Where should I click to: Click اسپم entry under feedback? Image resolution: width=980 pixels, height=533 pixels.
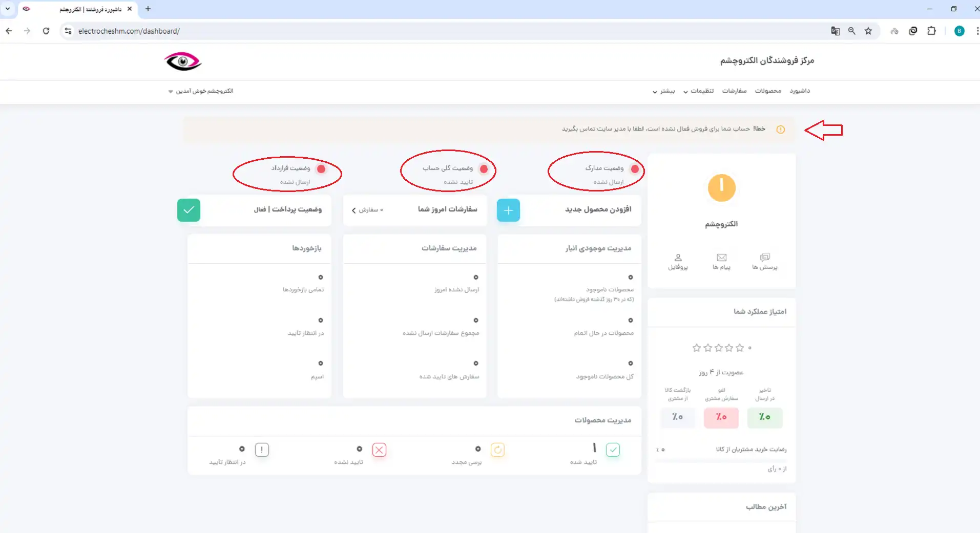tap(317, 377)
